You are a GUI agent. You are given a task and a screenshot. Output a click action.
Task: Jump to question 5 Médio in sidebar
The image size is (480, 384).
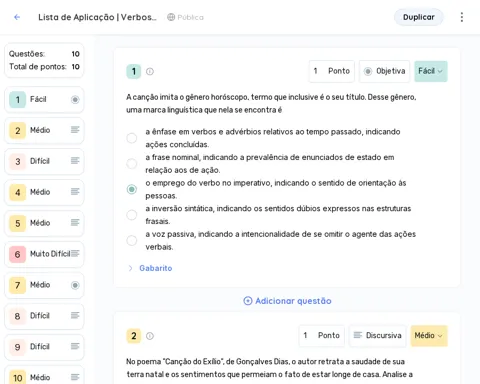click(x=44, y=223)
